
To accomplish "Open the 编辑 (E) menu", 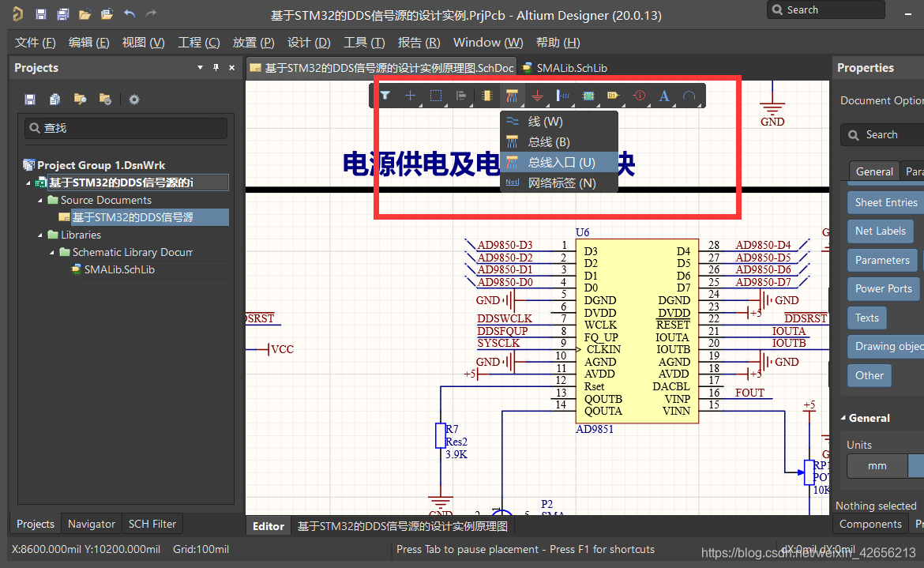I will pos(89,43).
